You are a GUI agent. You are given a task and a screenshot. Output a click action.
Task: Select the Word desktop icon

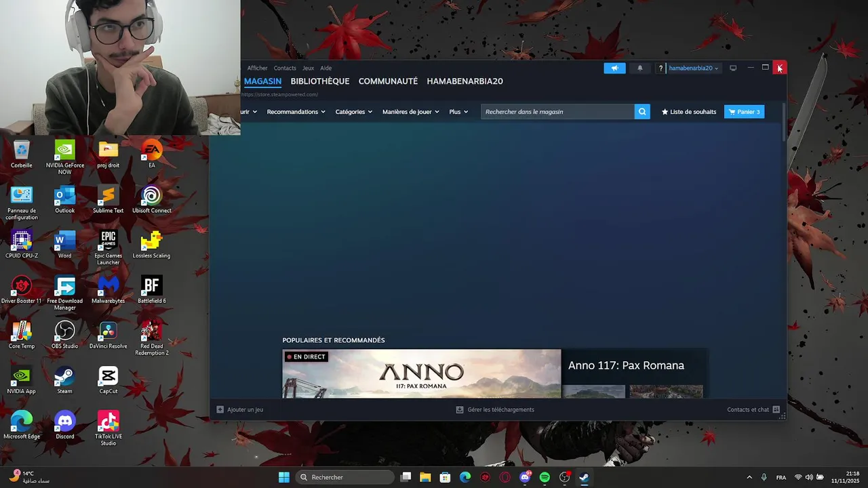[x=65, y=245]
